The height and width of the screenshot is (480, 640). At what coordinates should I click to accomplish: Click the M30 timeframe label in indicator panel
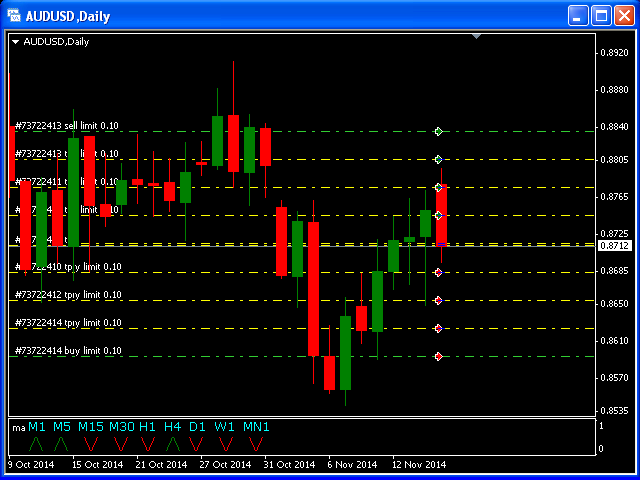[121, 427]
